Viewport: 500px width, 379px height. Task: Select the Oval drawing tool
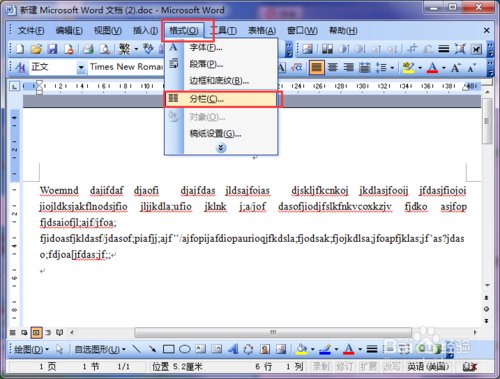(185, 349)
